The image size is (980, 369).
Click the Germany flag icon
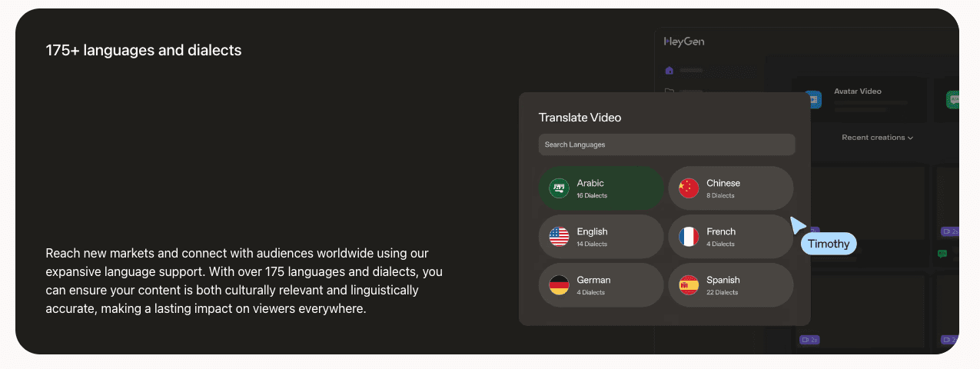(x=559, y=285)
